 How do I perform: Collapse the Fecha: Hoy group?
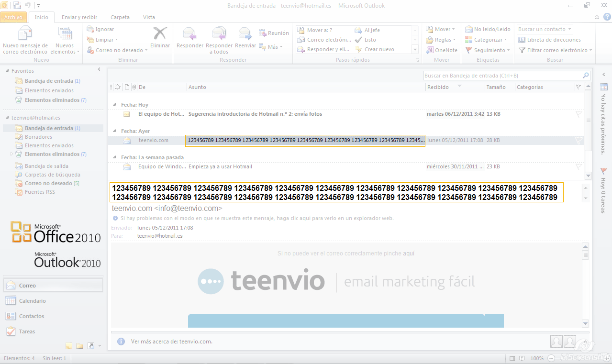click(x=114, y=105)
